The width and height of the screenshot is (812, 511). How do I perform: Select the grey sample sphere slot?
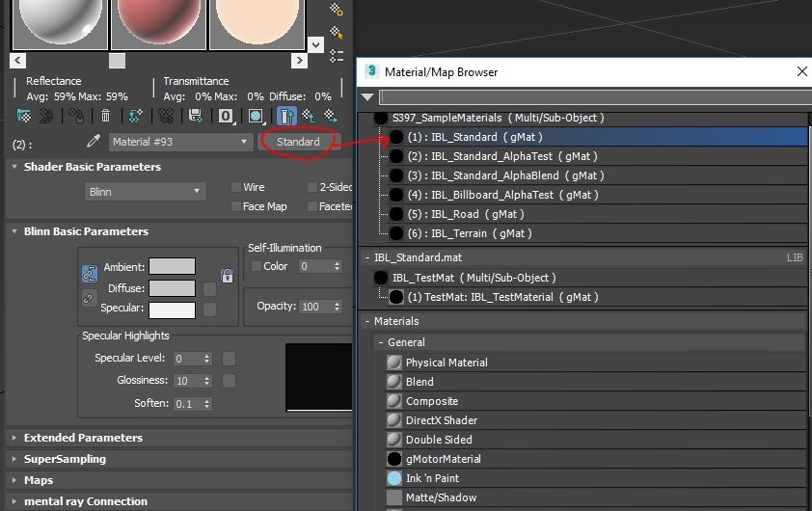pos(60,25)
